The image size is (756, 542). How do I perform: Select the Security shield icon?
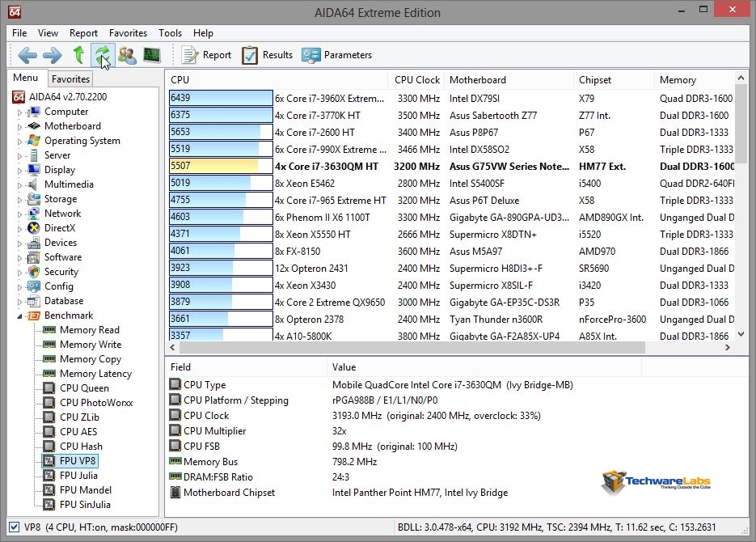tap(34, 272)
